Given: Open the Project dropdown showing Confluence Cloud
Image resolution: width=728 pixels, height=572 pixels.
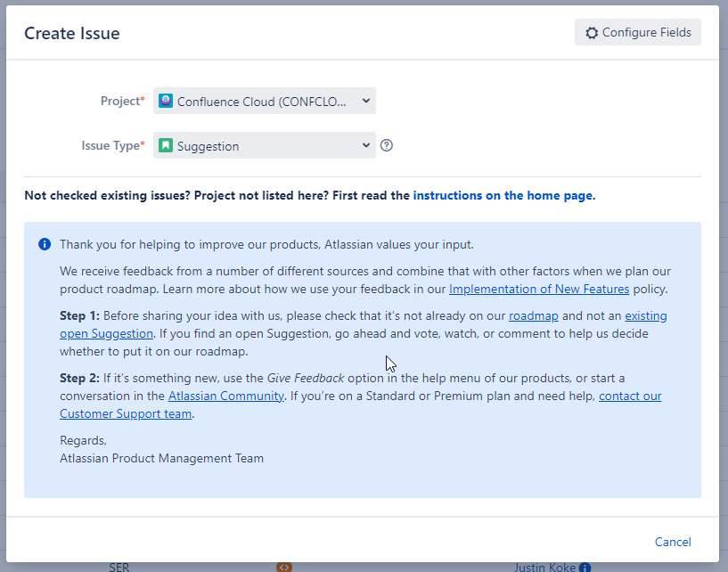Looking at the screenshot, I should tap(264, 102).
